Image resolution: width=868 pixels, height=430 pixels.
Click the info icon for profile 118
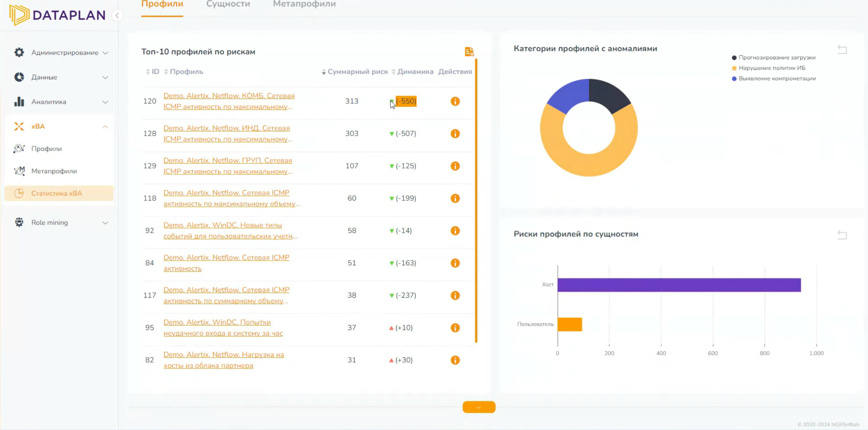[455, 198]
